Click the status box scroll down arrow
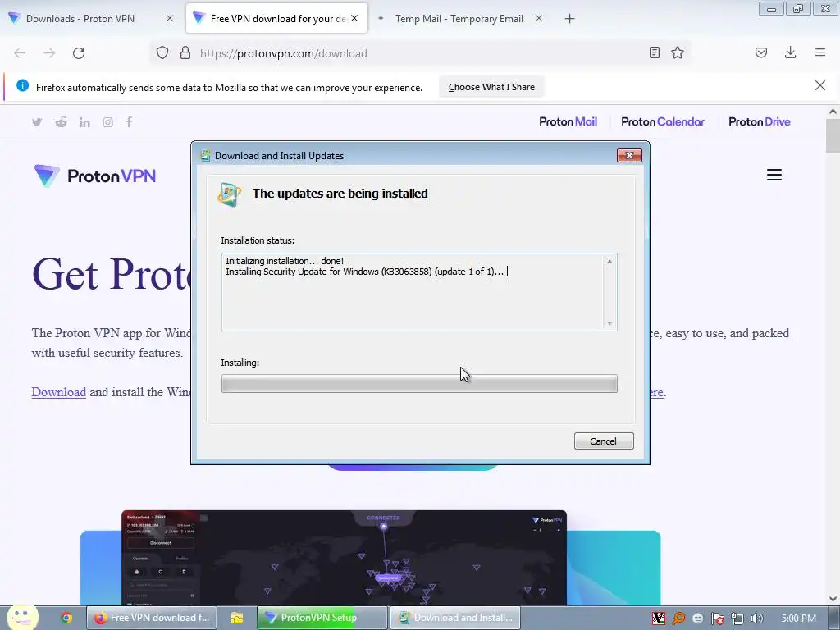 point(609,323)
